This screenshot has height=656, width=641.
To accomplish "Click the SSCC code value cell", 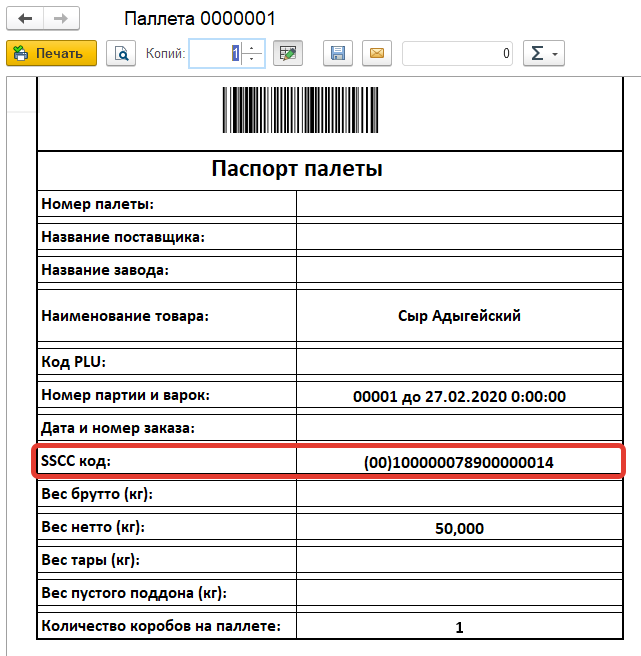I will [x=459, y=462].
